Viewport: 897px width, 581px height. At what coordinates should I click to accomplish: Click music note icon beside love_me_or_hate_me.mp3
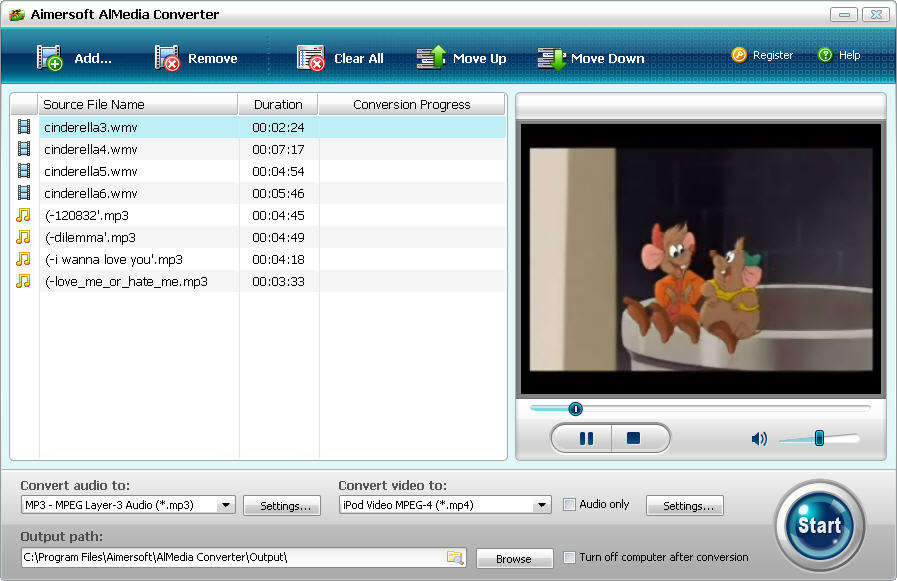(x=23, y=281)
